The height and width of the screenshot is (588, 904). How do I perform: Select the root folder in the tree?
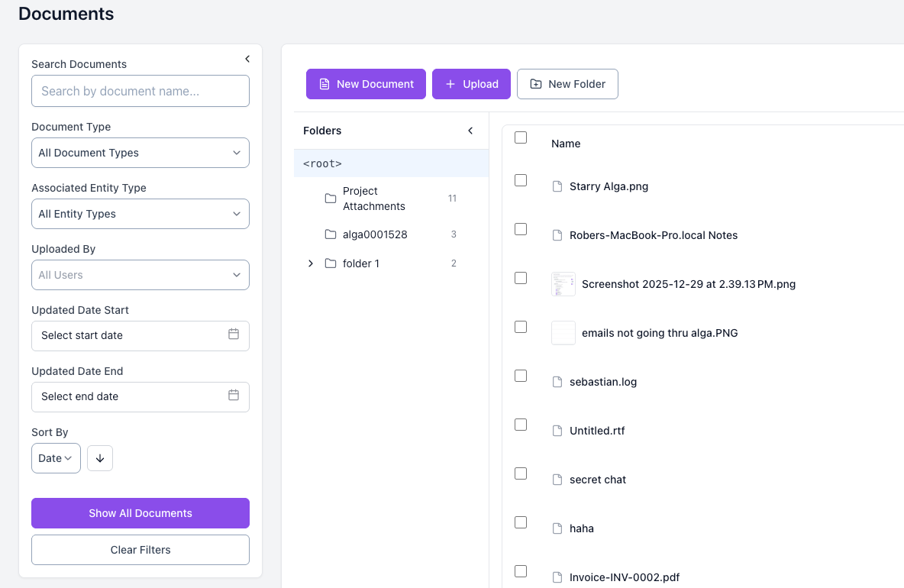tap(321, 163)
